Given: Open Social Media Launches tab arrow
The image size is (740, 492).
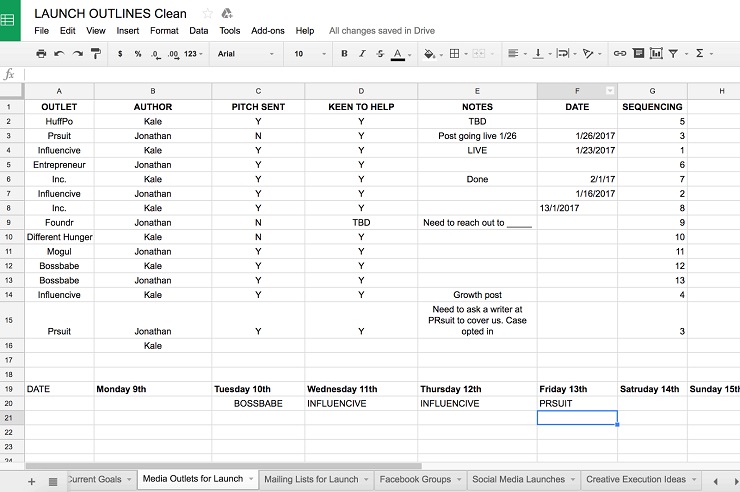Looking at the screenshot, I should click(572, 480).
